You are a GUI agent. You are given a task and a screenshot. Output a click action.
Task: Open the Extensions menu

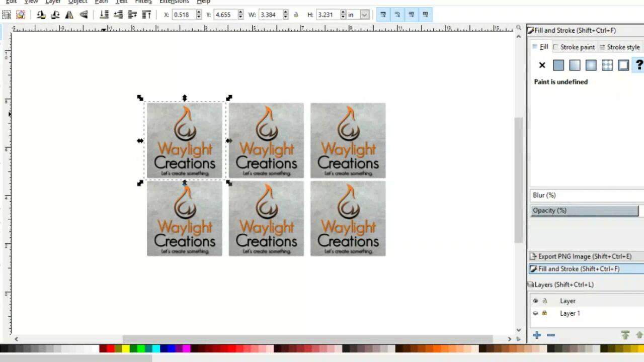(174, 2)
